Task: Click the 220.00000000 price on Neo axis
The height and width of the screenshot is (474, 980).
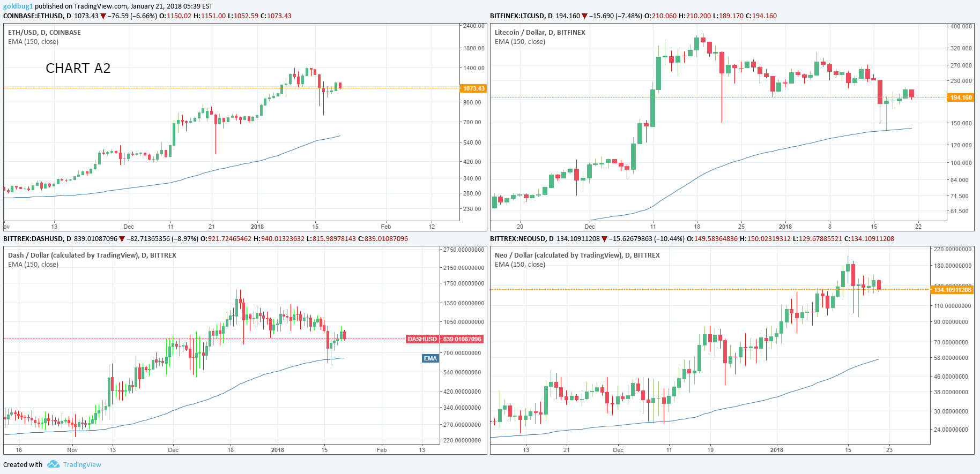Action: point(953,249)
